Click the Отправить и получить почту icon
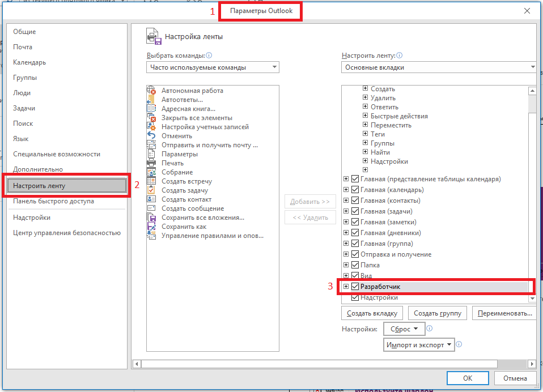 tap(151, 144)
